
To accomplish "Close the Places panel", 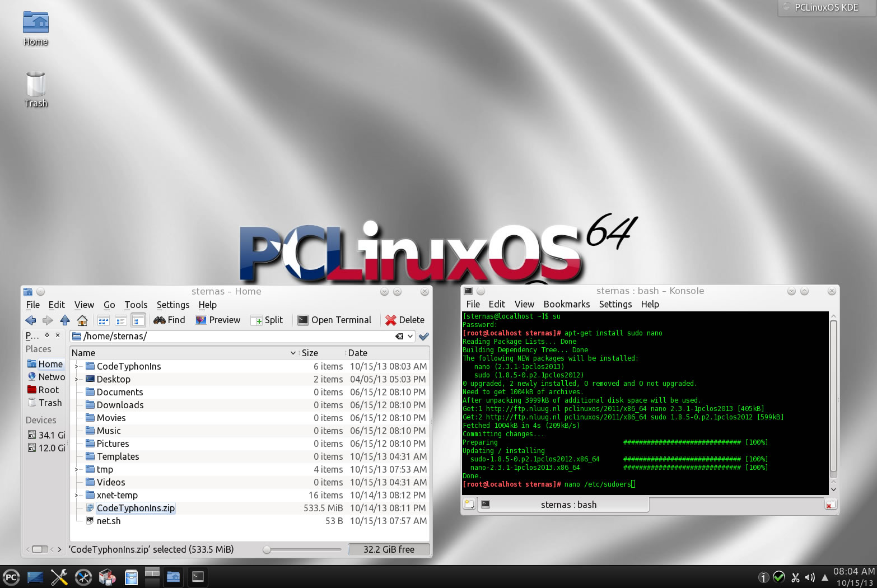I will [x=58, y=335].
